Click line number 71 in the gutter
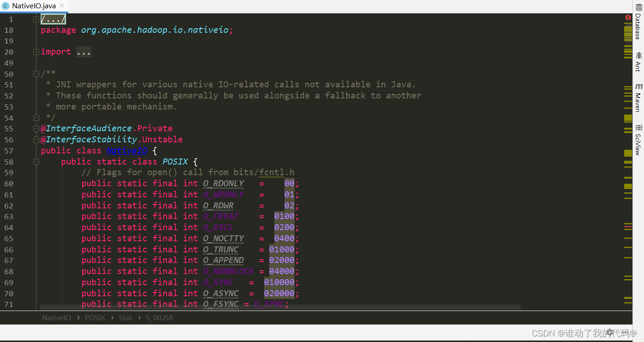This screenshot has height=342, width=644. point(9,304)
